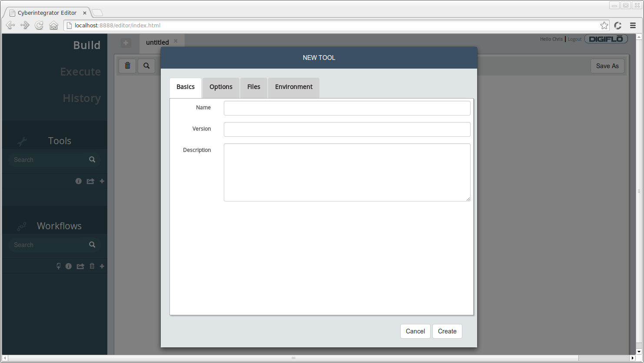Bookmark page with the star icon
Image resolution: width=644 pixels, height=363 pixels.
[x=604, y=26]
